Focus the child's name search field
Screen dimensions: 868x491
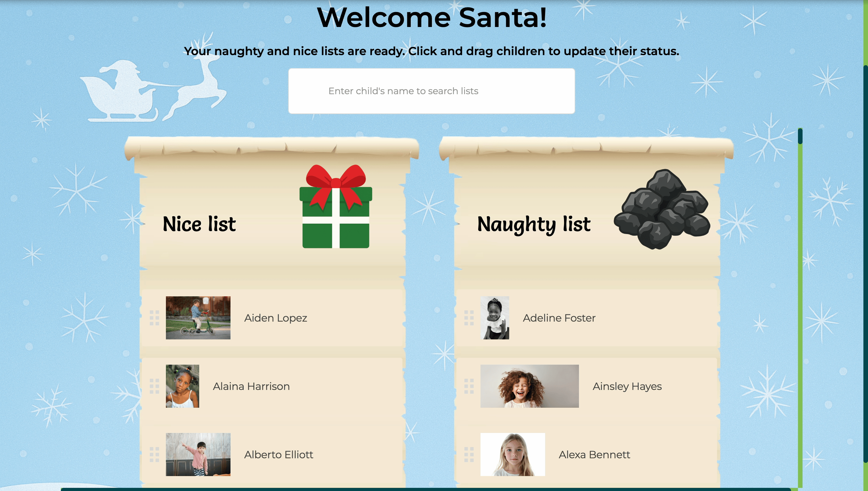431,91
